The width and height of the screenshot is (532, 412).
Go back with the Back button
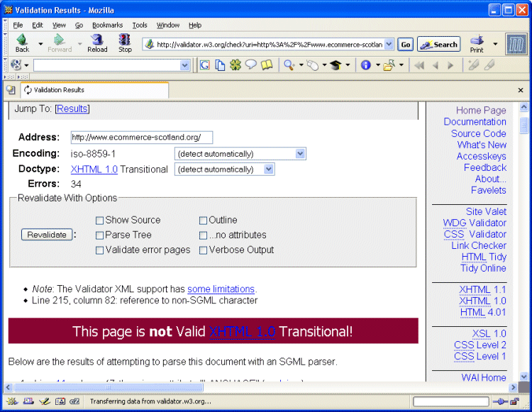click(x=22, y=43)
